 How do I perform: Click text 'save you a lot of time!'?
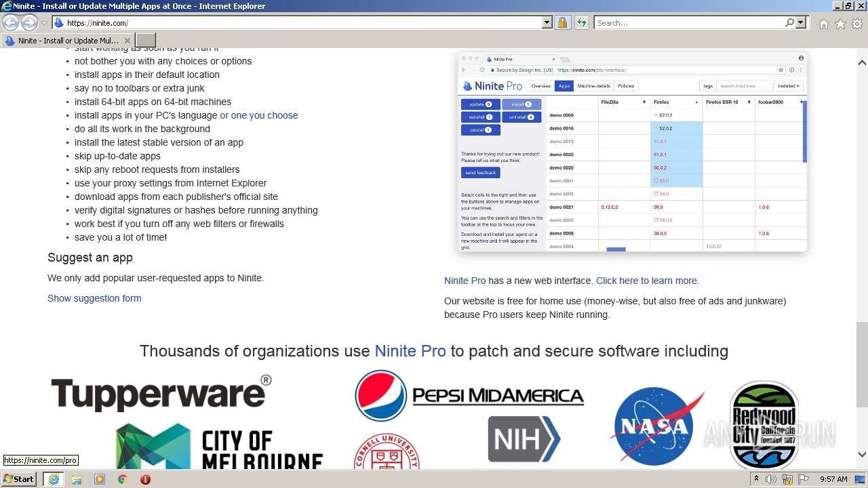point(121,237)
